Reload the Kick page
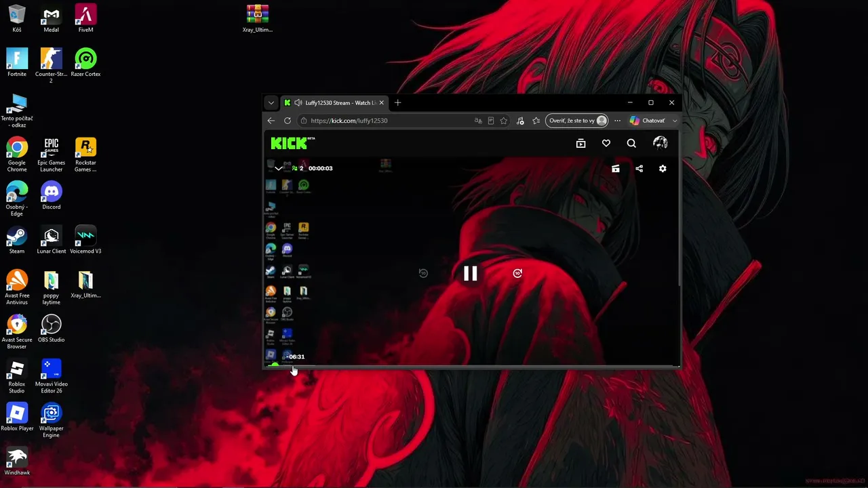Image resolution: width=868 pixels, height=488 pixels. (x=288, y=121)
